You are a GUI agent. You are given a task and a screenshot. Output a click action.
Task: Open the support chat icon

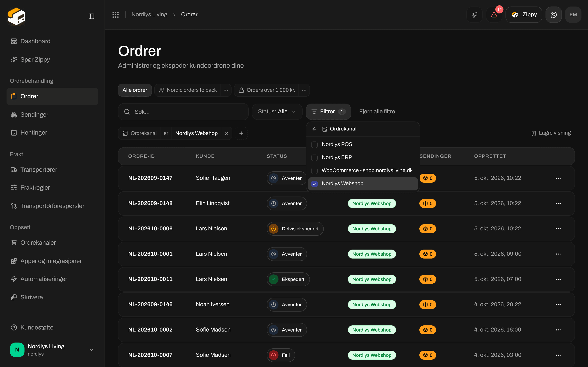click(x=553, y=14)
